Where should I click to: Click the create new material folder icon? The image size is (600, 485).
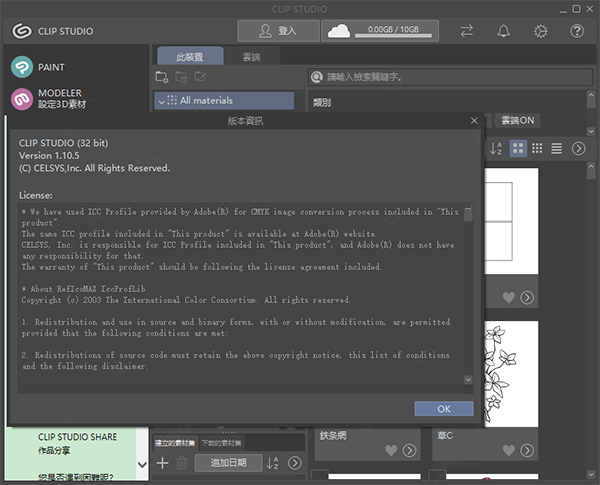(x=162, y=76)
